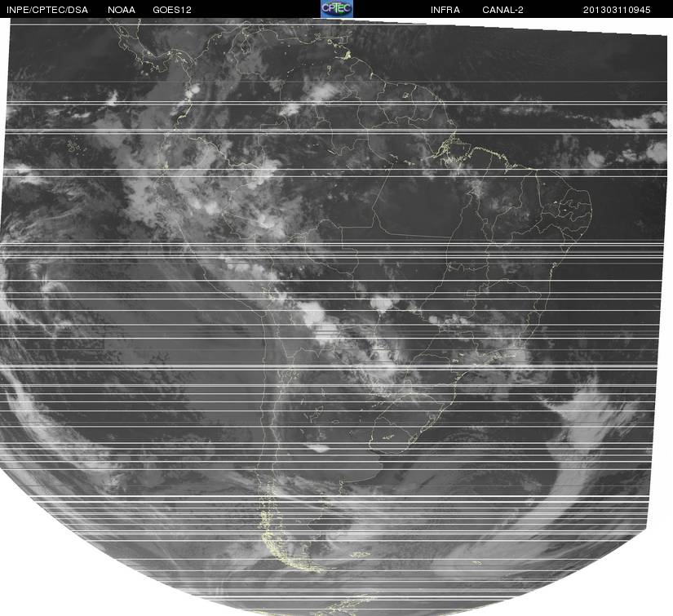
Task: Select the INPE/CPTEC/DSA header text
Action: (47, 10)
